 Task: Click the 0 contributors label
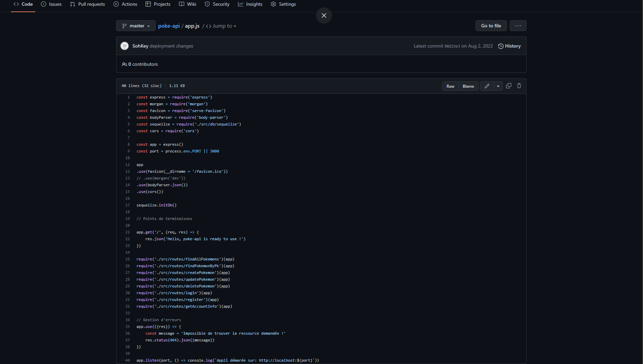[x=140, y=64]
